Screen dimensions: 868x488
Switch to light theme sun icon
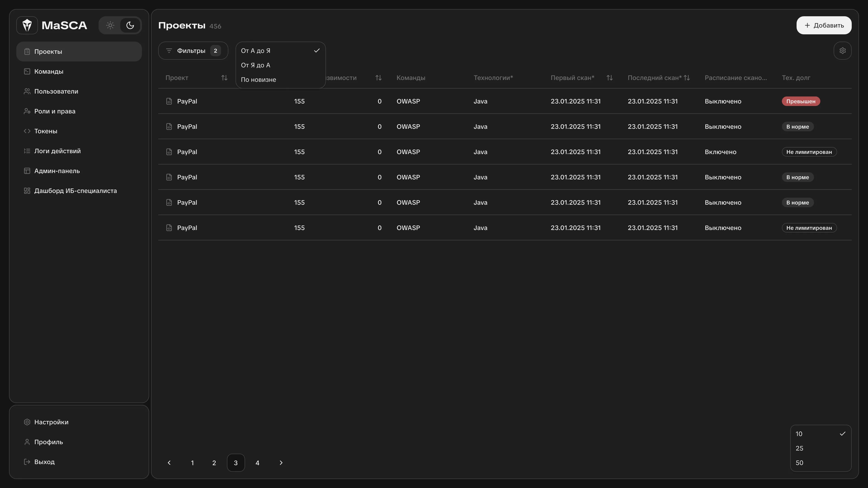(x=110, y=25)
